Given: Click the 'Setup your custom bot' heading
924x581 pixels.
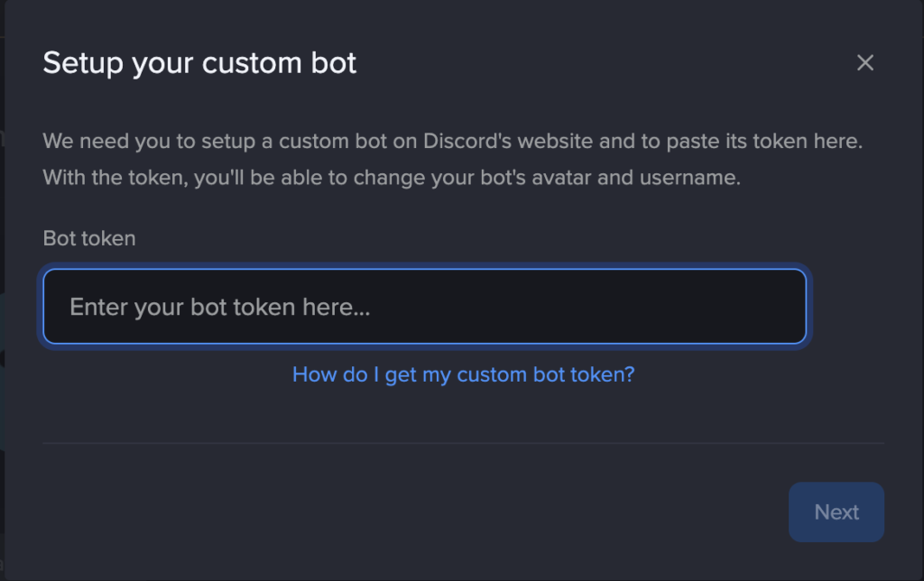Looking at the screenshot, I should click(199, 63).
